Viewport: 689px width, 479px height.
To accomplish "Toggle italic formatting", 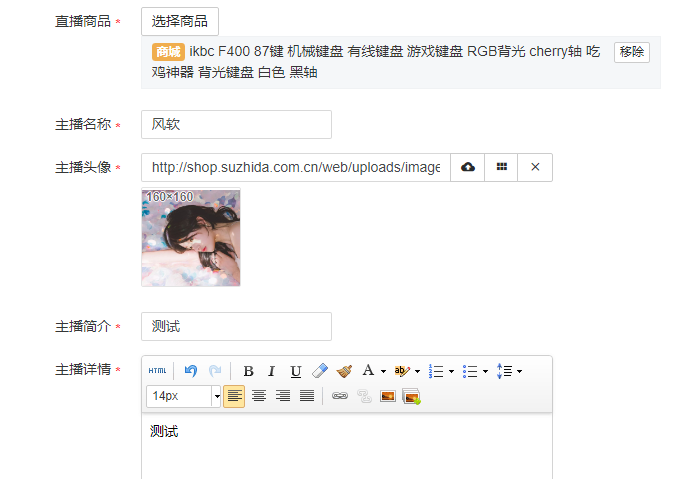I will (272, 371).
